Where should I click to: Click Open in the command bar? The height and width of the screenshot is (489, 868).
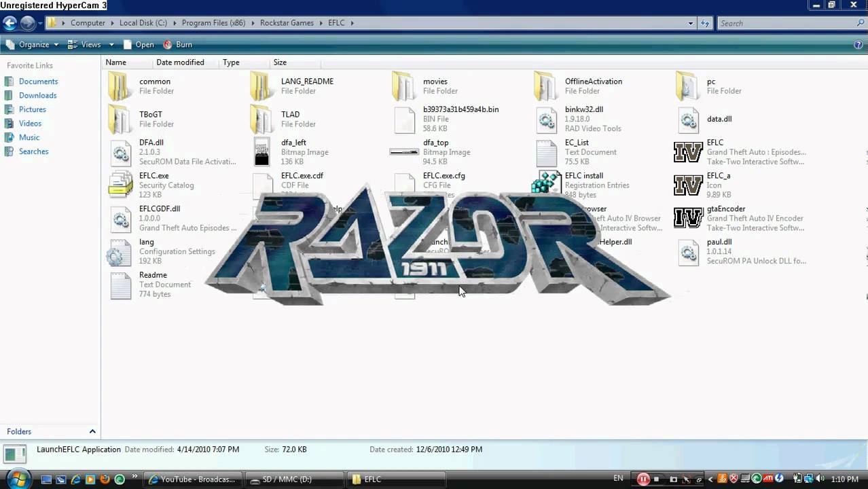coord(138,45)
